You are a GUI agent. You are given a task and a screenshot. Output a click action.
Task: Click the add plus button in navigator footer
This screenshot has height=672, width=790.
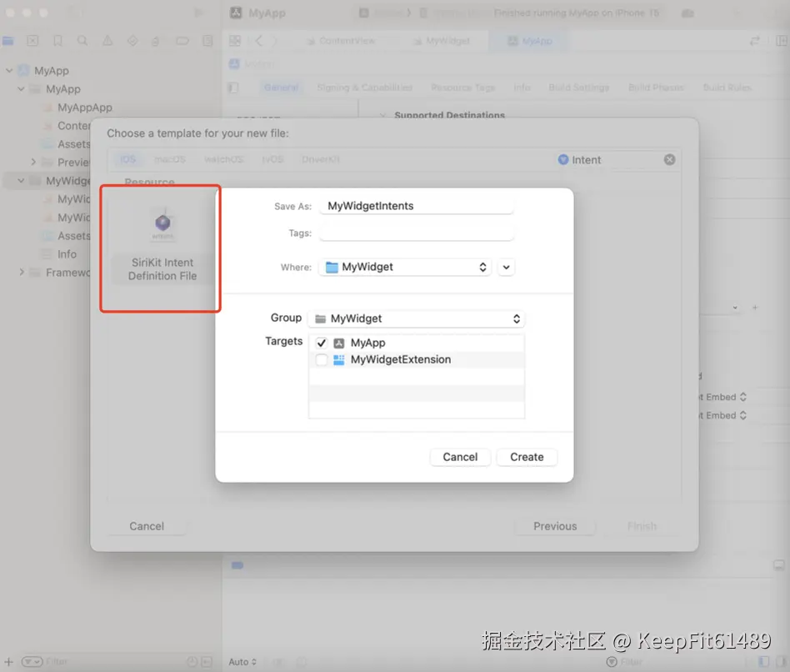(8, 661)
